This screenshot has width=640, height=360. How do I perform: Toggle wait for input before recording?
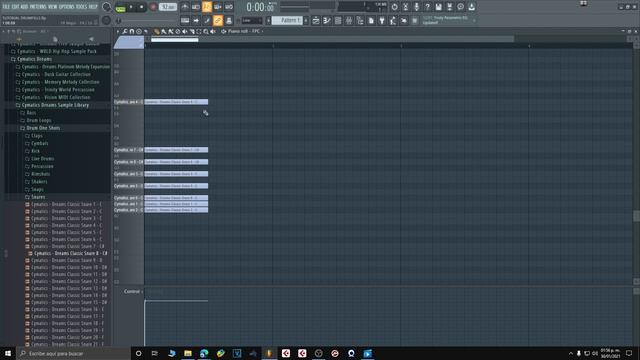(x=196, y=7)
